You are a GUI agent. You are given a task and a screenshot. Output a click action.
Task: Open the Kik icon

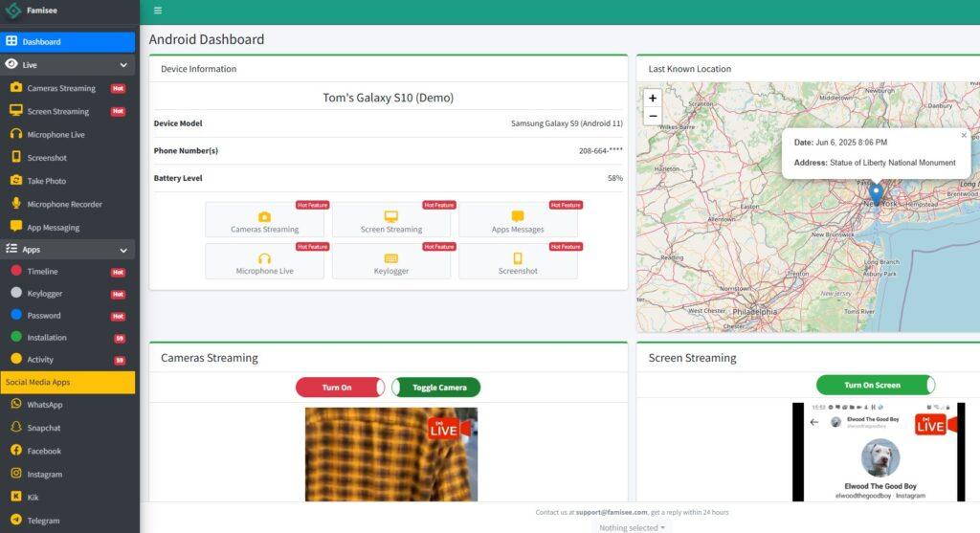16,496
